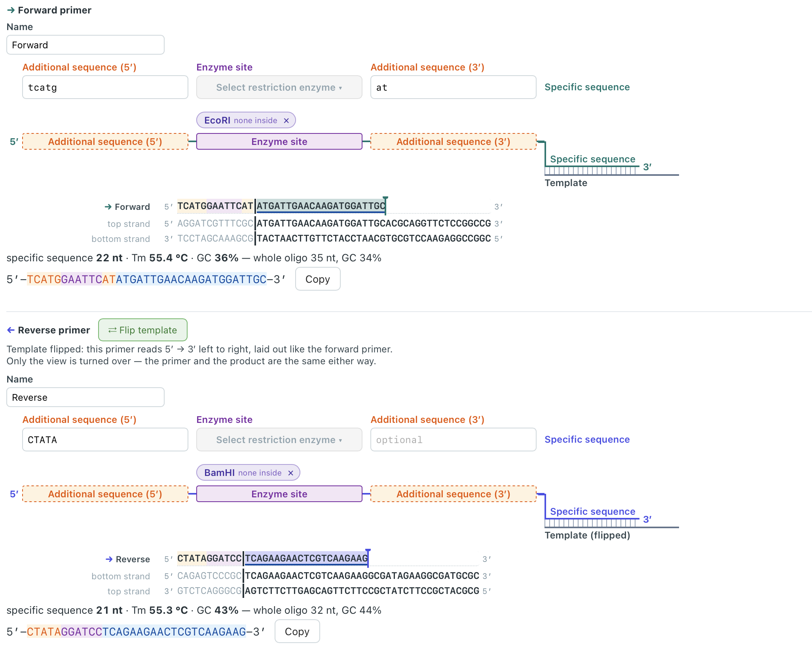Click the Reverse primer heading arrow icon
The image size is (812, 647).
coord(11,330)
